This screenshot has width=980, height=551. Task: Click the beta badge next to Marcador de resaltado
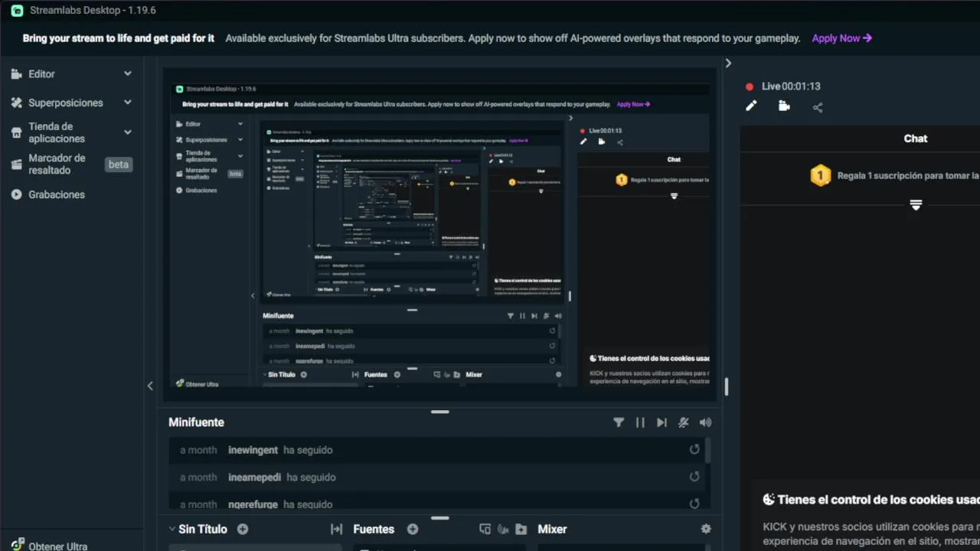pyautogui.click(x=118, y=165)
